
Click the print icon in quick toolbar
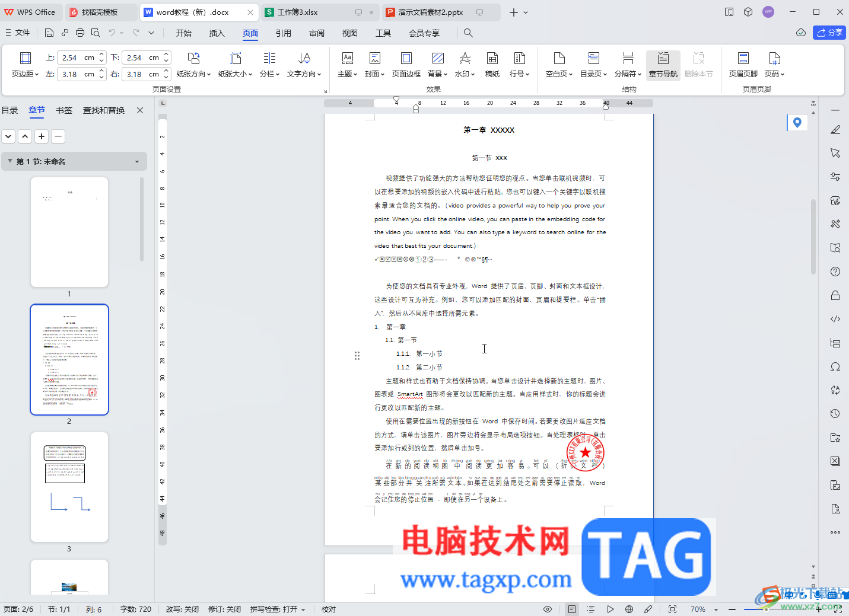coord(80,33)
